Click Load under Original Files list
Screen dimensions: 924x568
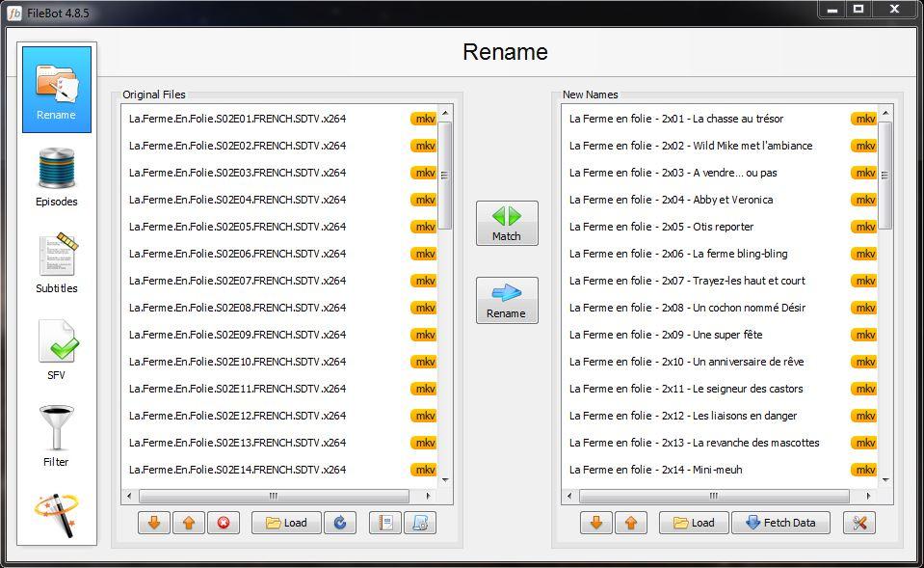point(286,523)
